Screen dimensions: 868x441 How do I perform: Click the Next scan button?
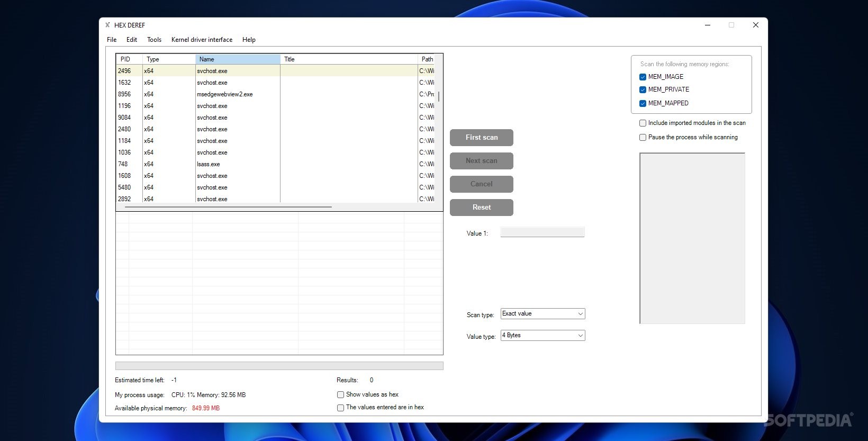pos(482,161)
